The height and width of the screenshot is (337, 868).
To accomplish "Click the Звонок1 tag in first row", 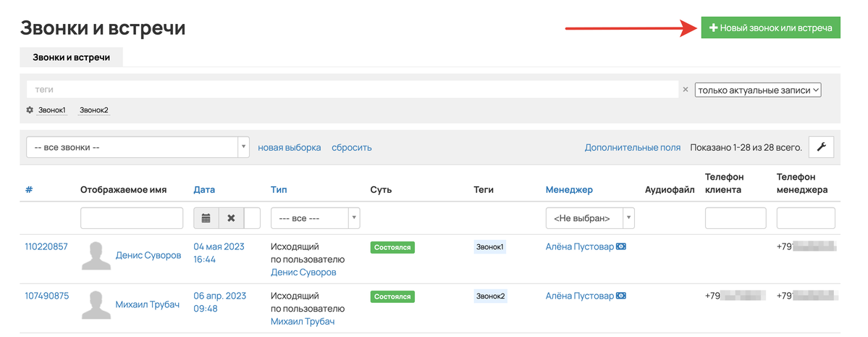I will pos(490,247).
